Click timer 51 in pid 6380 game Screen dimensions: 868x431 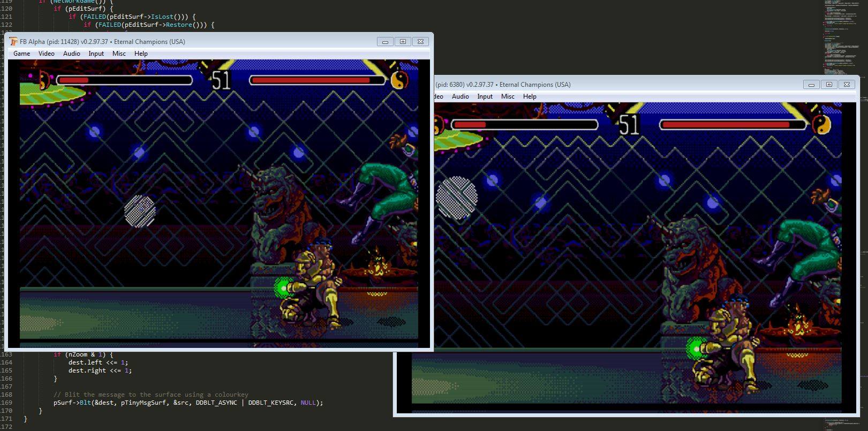point(629,124)
